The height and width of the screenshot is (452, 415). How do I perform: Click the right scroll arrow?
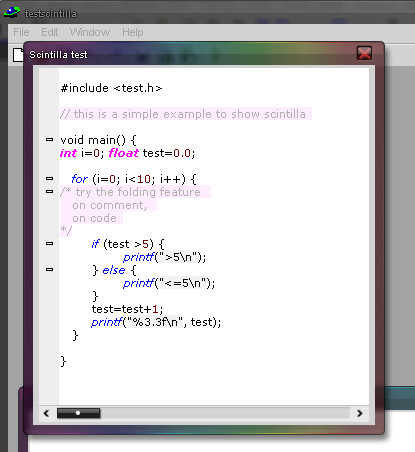(x=359, y=413)
